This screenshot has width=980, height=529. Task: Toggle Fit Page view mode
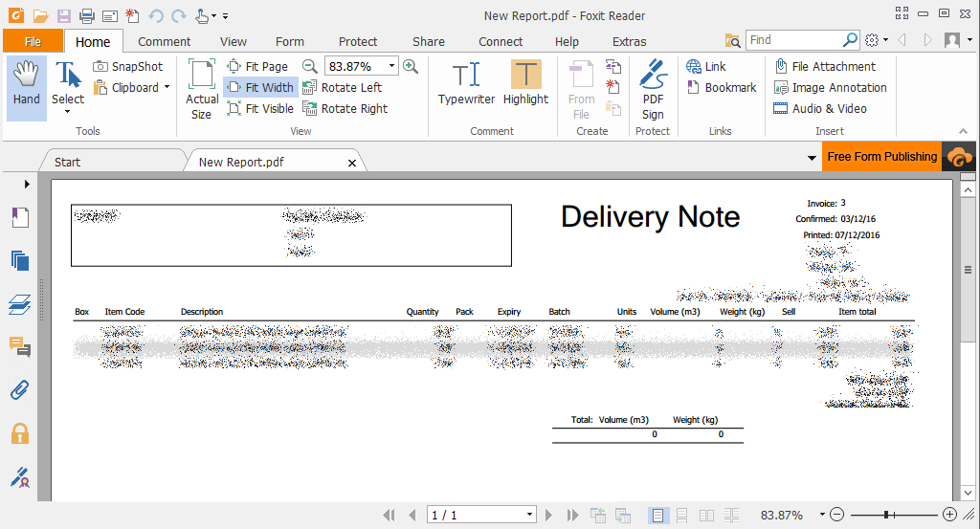tap(257, 67)
